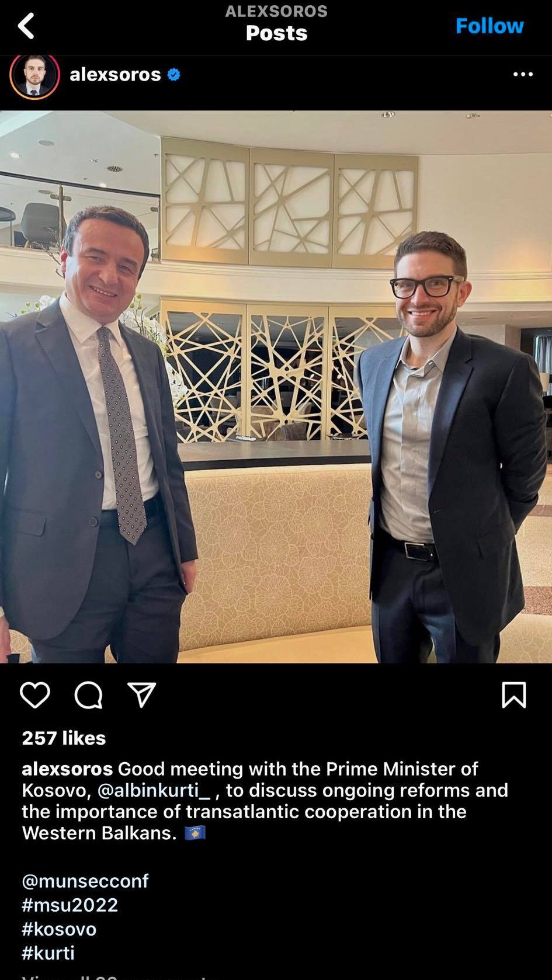
Task: Open the #kurti hashtag
Action: pos(48,953)
